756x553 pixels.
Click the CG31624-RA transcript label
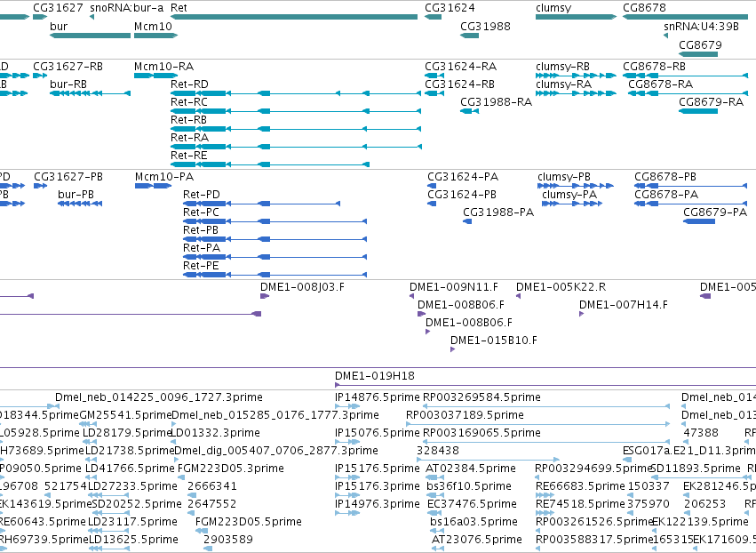point(461,66)
